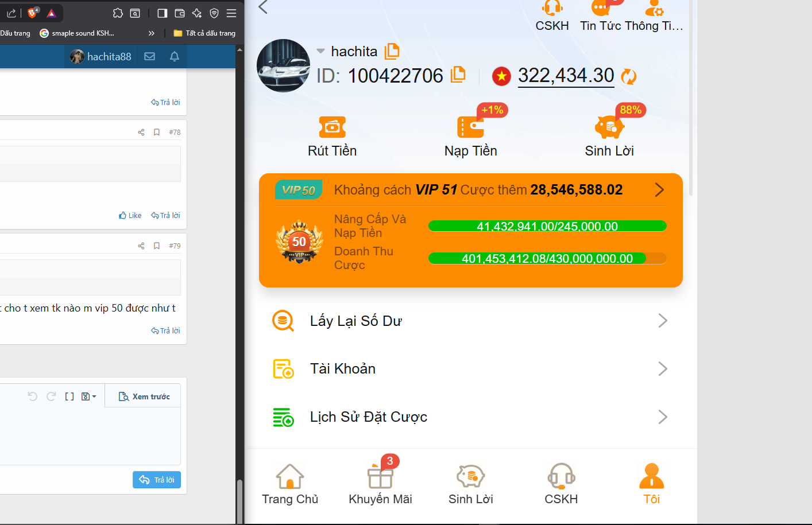Expand the account dropdown next to hachita
This screenshot has width=812, height=525.
(320, 51)
